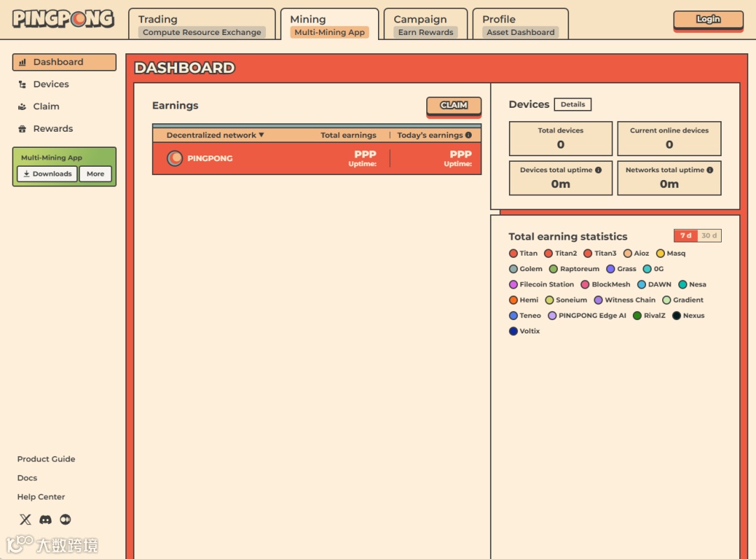Click the PINGPONG network earnings row

[x=317, y=158]
